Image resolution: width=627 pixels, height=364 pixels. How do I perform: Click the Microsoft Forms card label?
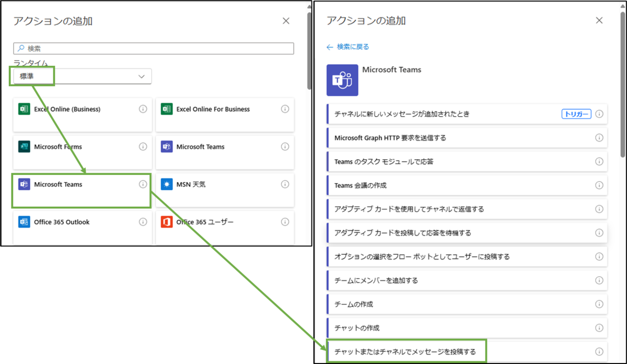[58, 147]
